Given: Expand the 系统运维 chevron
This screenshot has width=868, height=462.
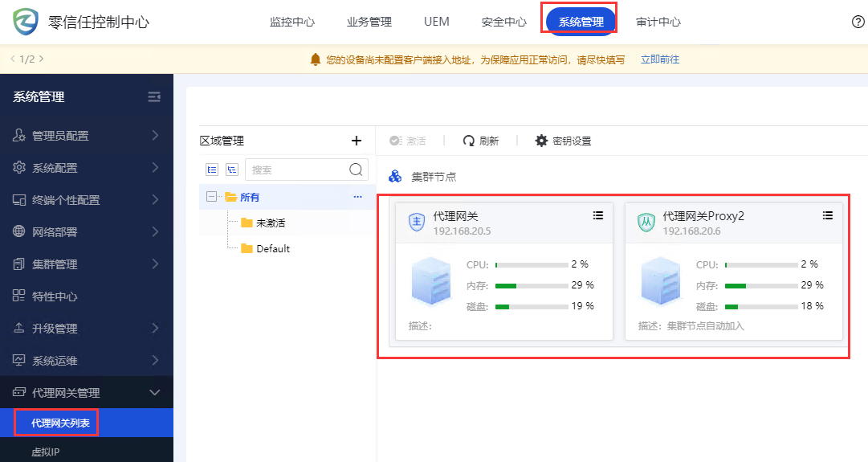Looking at the screenshot, I should point(155,360).
